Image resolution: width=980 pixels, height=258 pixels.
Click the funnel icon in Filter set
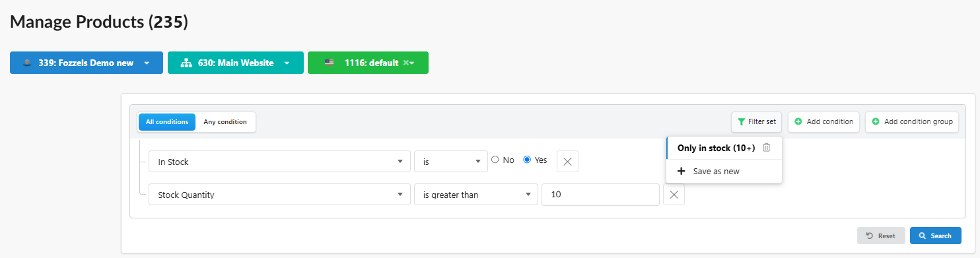point(741,122)
